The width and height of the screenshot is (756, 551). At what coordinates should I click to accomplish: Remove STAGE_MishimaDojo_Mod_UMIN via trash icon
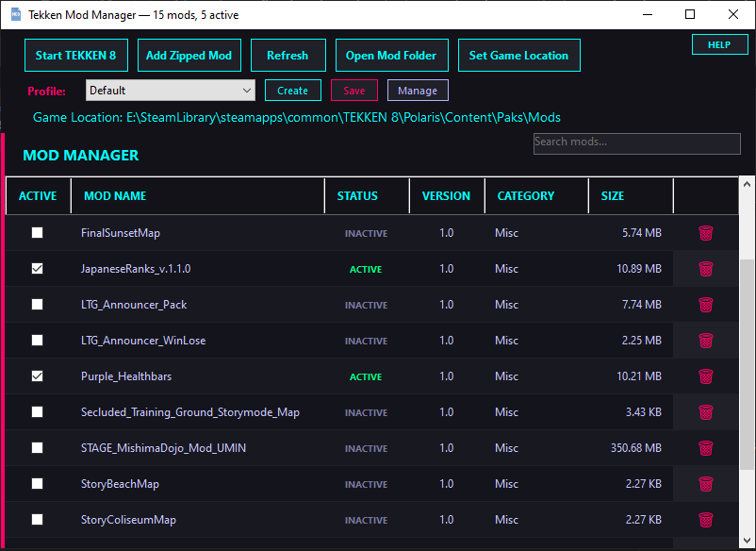coord(705,448)
